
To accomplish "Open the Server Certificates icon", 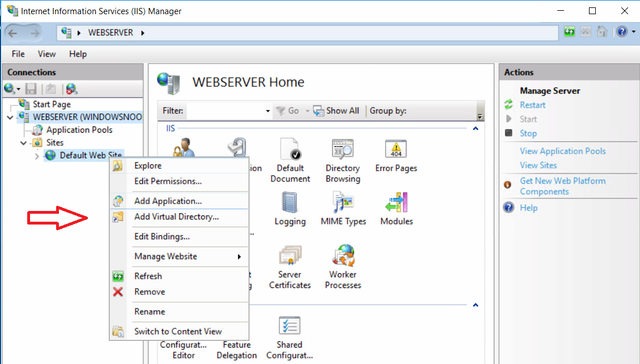I will coord(290,256).
